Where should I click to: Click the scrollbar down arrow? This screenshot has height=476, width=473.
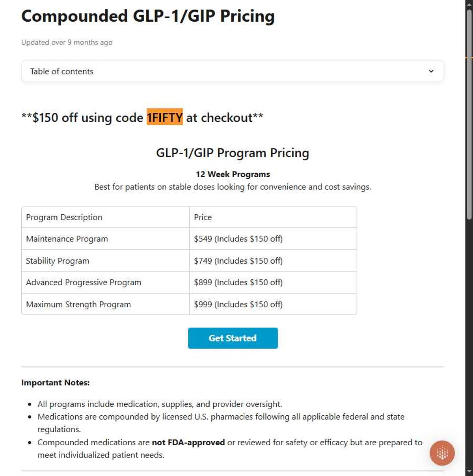(469, 472)
